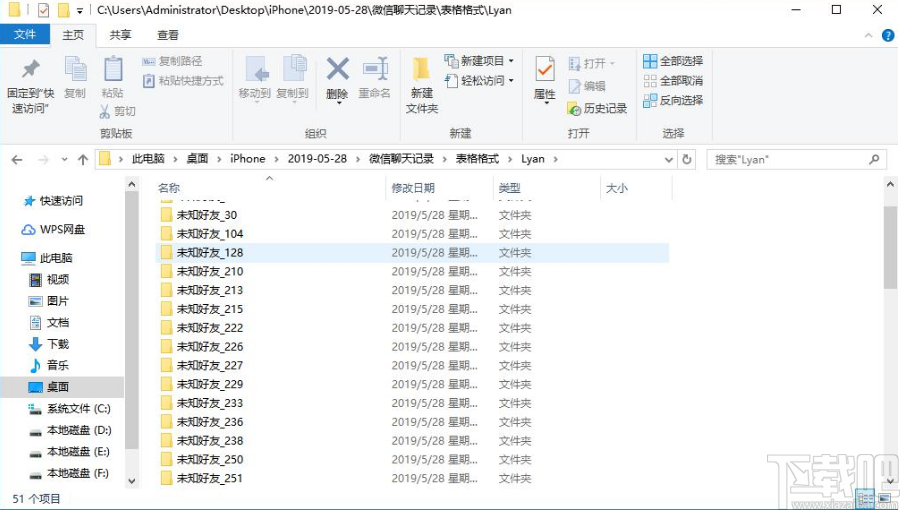The height and width of the screenshot is (510, 902).
Task: Click Copy path (复制路径)
Action: click(173, 61)
